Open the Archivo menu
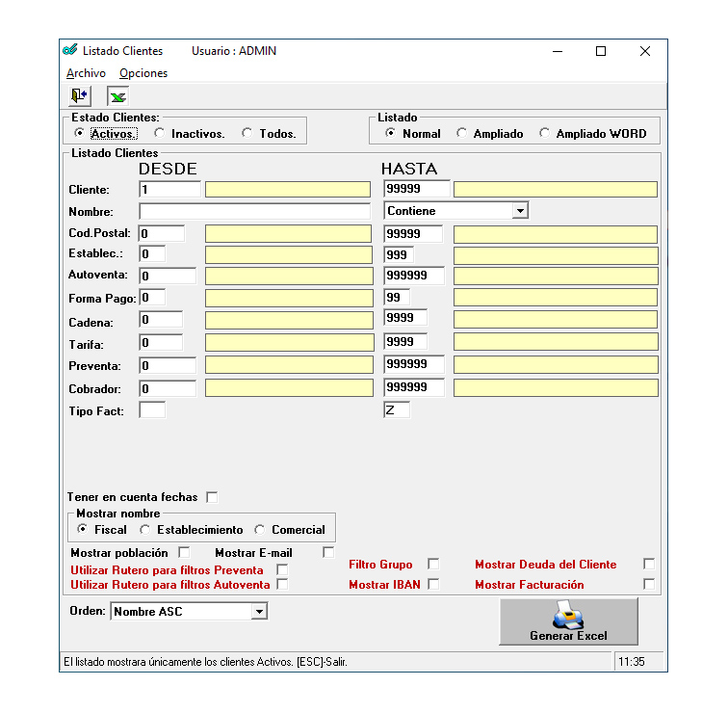 (x=86, y=73)
